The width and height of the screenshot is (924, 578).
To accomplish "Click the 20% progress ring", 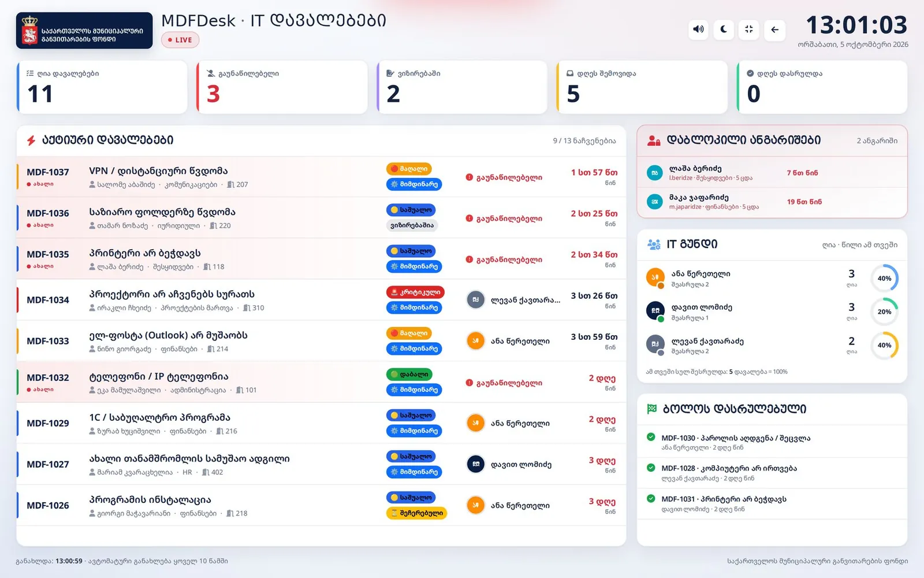I will click(x=884, y=312).
